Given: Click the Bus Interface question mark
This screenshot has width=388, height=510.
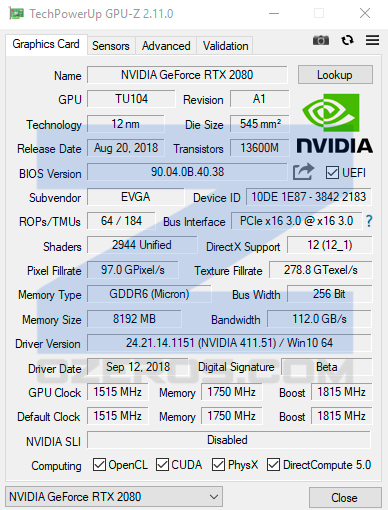Looking at the screenshot, I should [x=369, y=221].
